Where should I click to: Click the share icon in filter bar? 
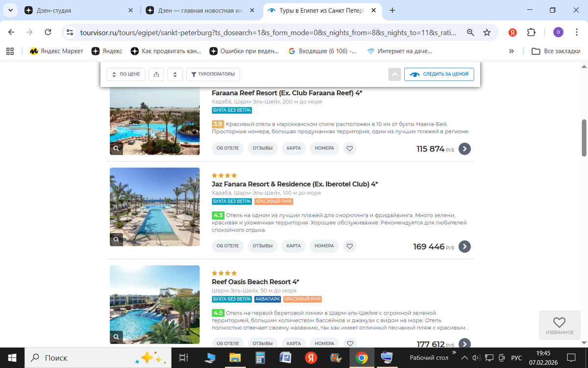point(156,75)
